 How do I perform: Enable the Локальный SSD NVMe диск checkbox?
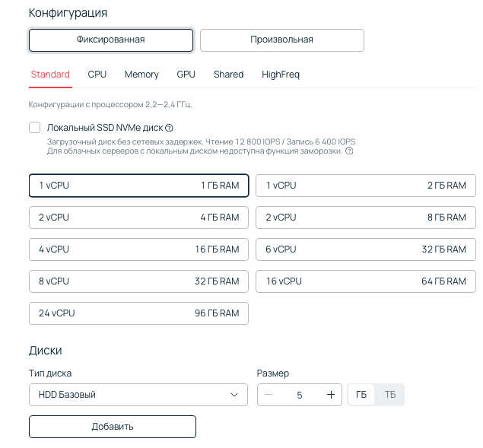(x=35, y=128)
